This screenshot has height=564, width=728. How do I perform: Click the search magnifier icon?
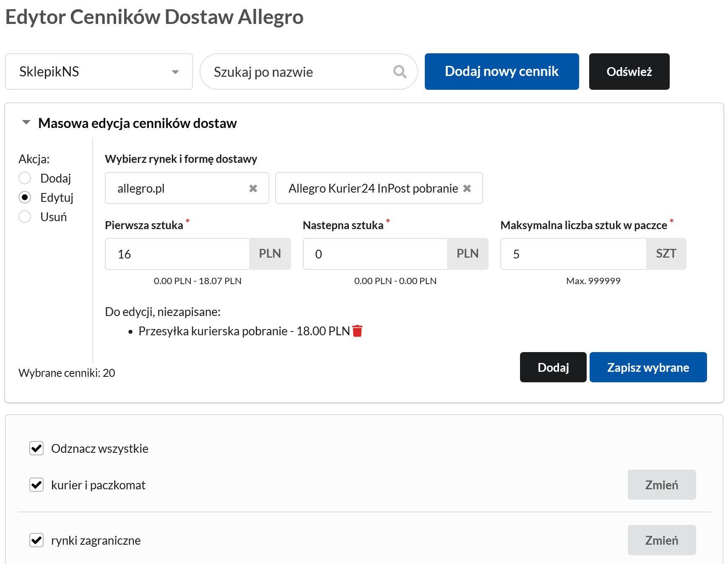pos(400,72)
